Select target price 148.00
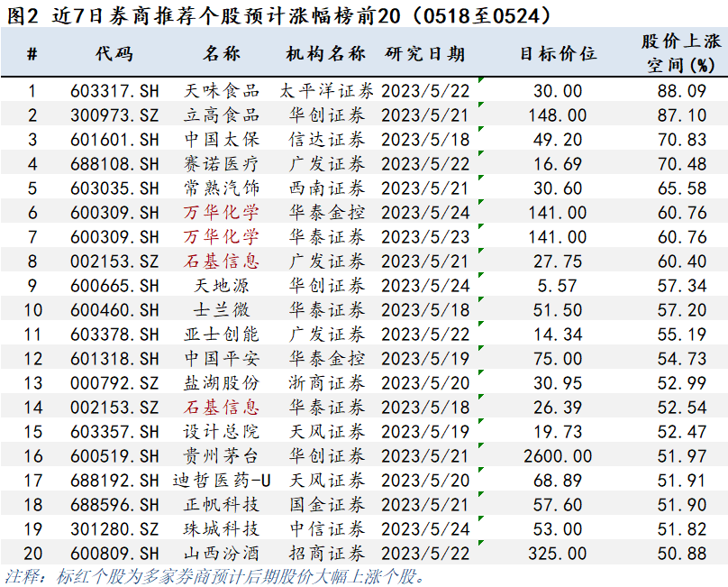This screenshot has width=728, height=587. (x=558, y=115)
